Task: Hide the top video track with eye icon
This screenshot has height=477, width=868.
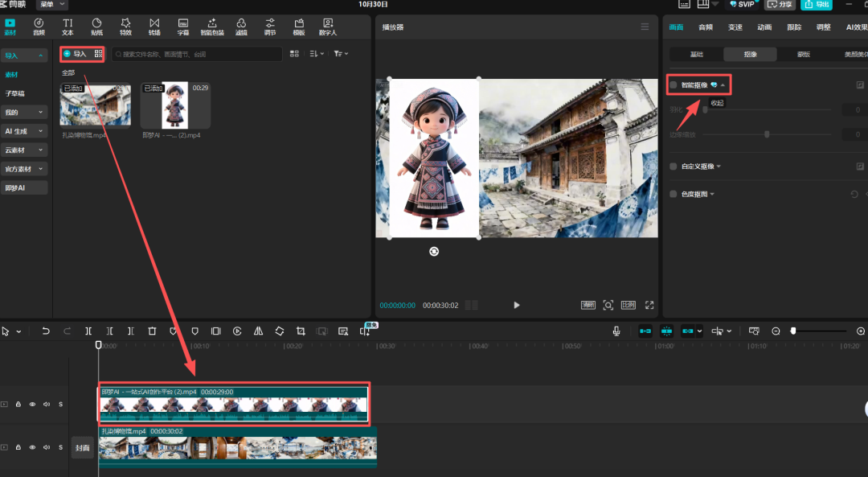Action: coord(32,405)
